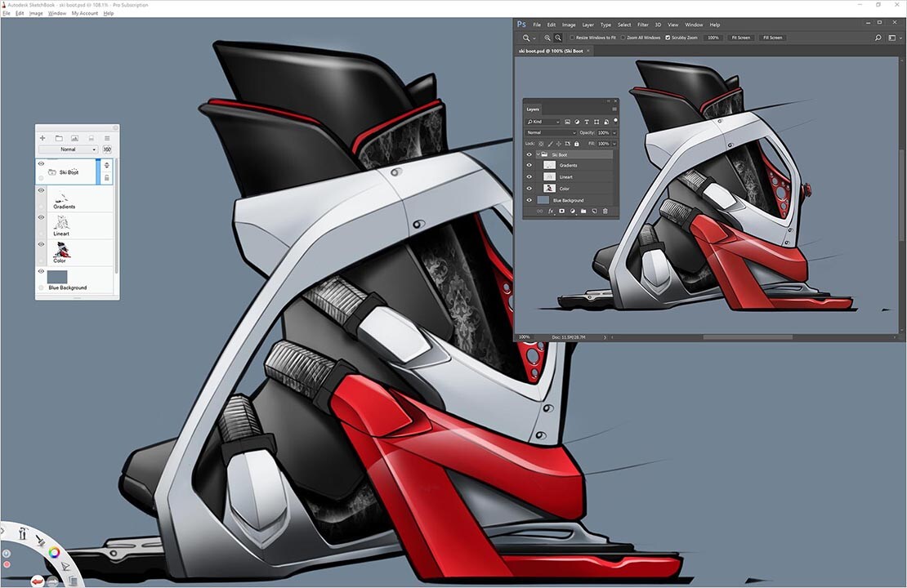Uncheck the Scrubby Zoom checkbox
Viewport: 907px width, 588px height.
[668, 38]
